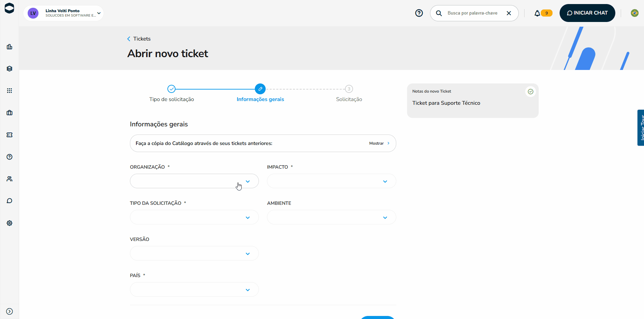Open the PAÍS dropdown
Image resolution: width=644 pixels, height=319 pixels.
pos(194,290)
